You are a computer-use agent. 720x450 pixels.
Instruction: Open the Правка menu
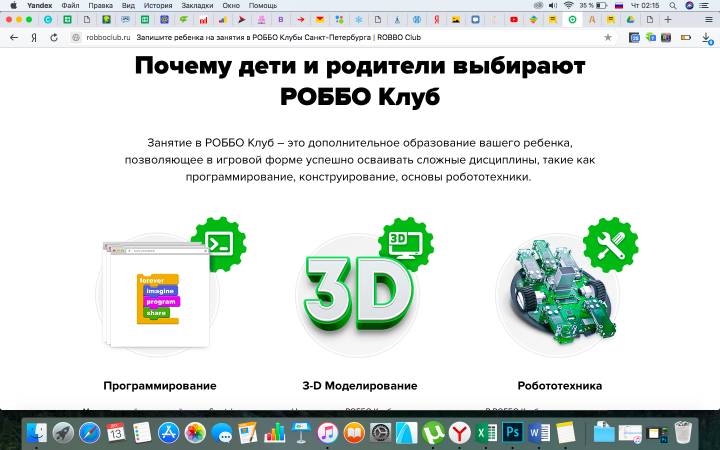click(x=101, y=6)
